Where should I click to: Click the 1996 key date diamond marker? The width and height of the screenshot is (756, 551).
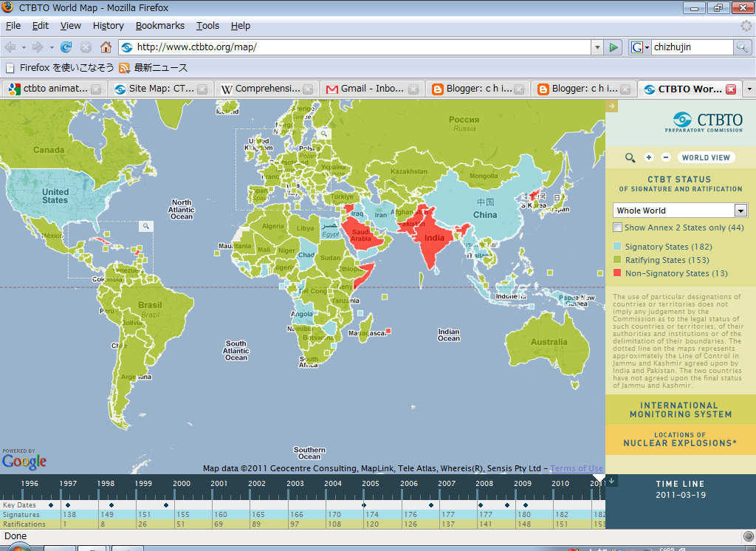click(51, 505)
